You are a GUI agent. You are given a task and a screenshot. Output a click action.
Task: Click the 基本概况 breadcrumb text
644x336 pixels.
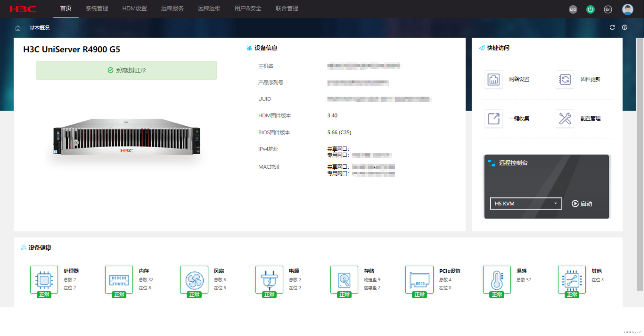click(39, 28)
